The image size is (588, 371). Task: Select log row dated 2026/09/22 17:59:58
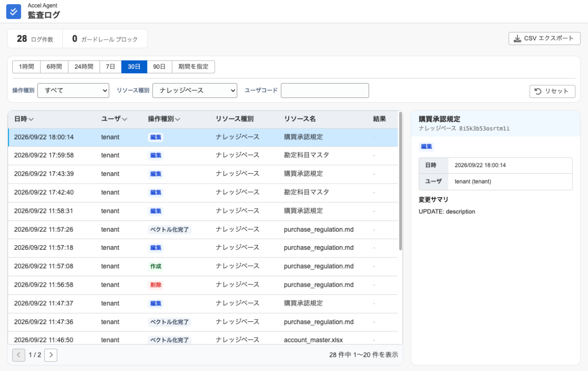point(203,155)
